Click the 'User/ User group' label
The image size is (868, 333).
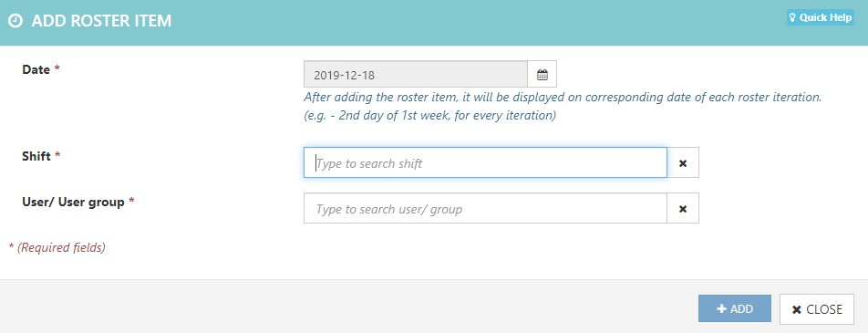(73, 202)
